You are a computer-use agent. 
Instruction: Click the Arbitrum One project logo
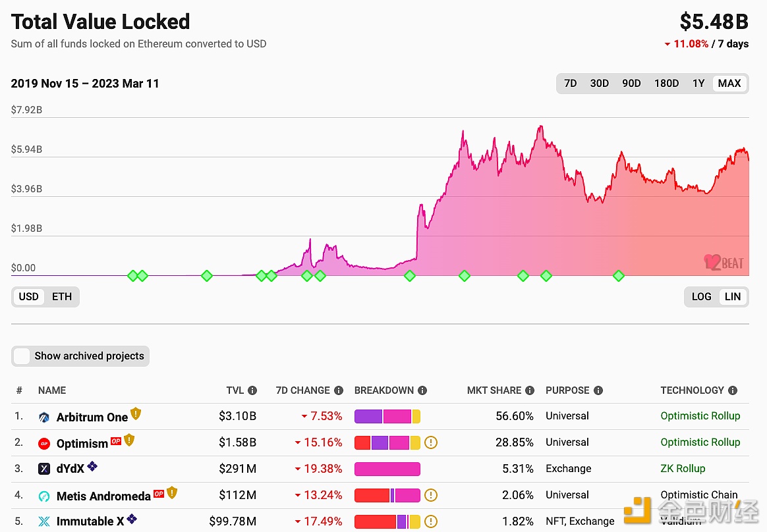pos(43,417)
